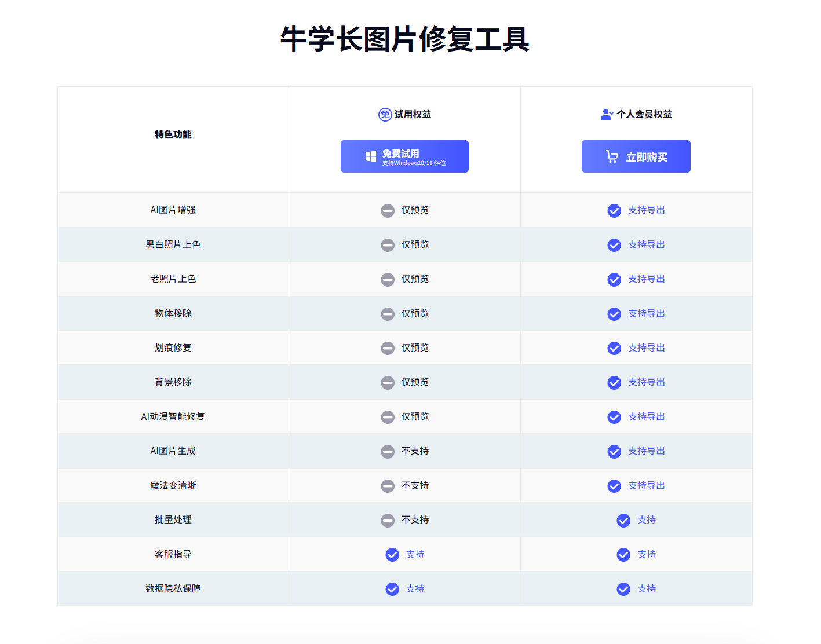Click 仅预览 text in 背景移除 row
821x644 pixels.
[x=415, y=382]
